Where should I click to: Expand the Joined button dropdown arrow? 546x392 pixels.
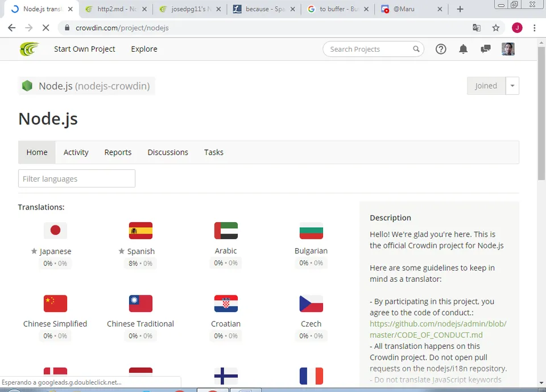[x=512, y=86]
